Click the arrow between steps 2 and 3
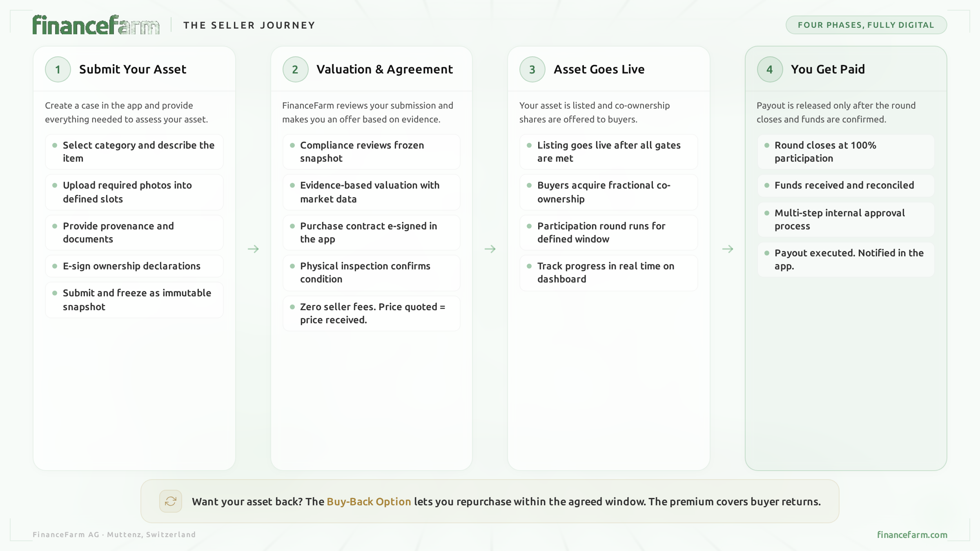980x551 pixels. tap(490, 249)
